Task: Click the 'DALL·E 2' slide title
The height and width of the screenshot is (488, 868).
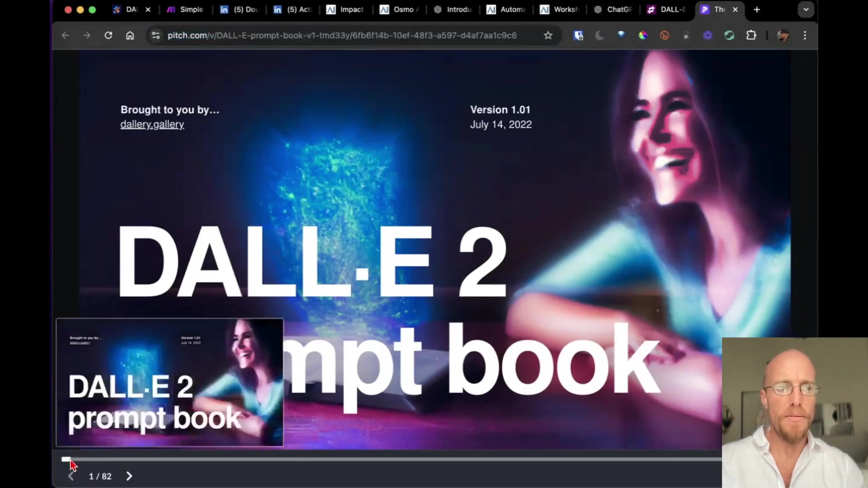Action: pyautogui.click(x=312, y=262)
